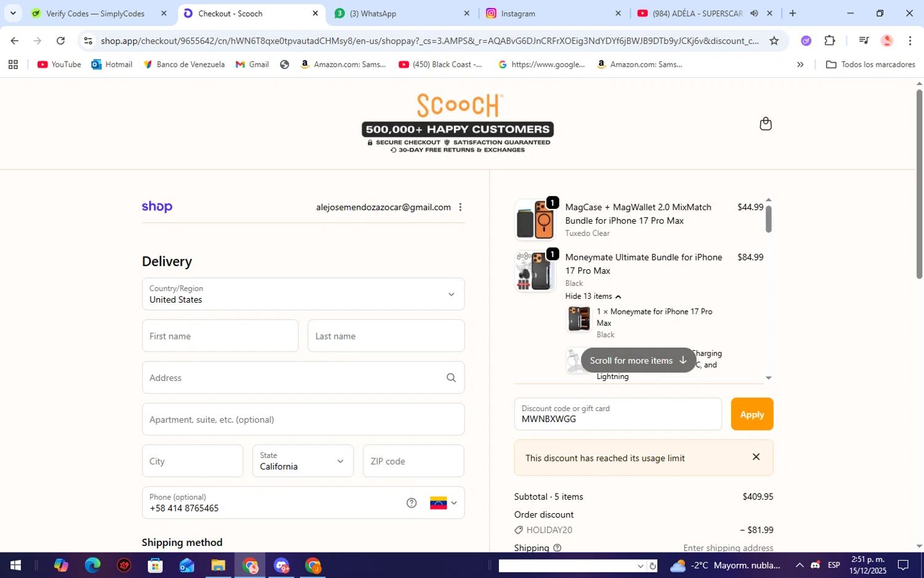Open Todos los marcadores folder
The width and height of the screenshot is (924, 578).
(x=870, y=65)
